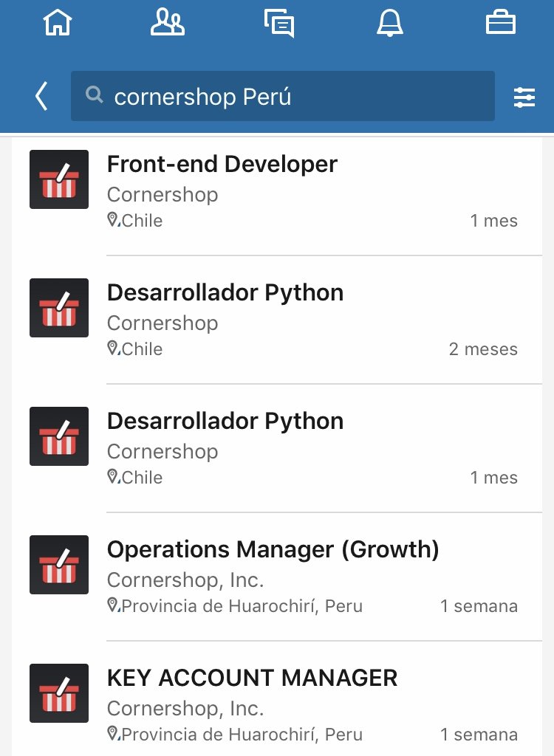Image resolution: width=554 pixels, height=756 pixels.
Task: Select 'Cornershop' company name under Front-end Developer
Action: 163,195
